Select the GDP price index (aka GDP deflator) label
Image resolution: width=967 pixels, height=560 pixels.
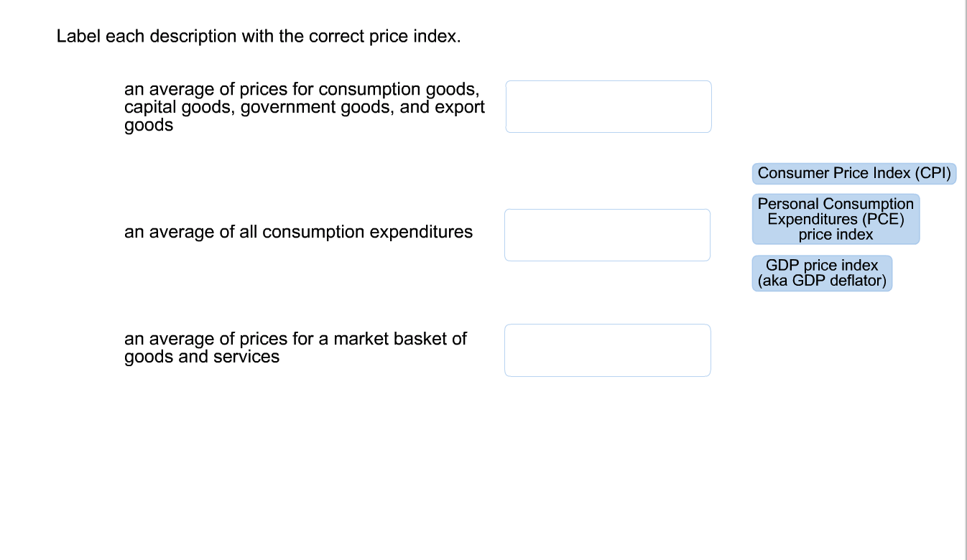pyautogui.click(x=821, y=273)
